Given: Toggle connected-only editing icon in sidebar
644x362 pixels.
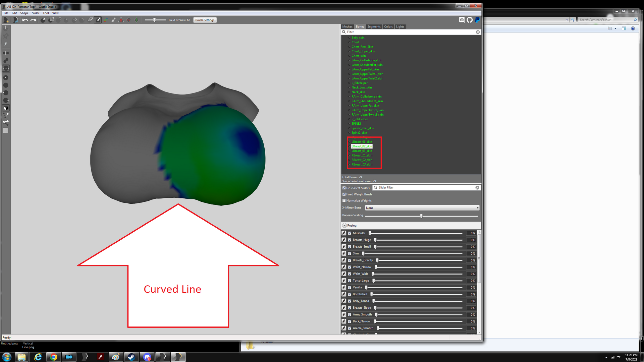Looking at the screenshot, I should [x=6, y=61].
